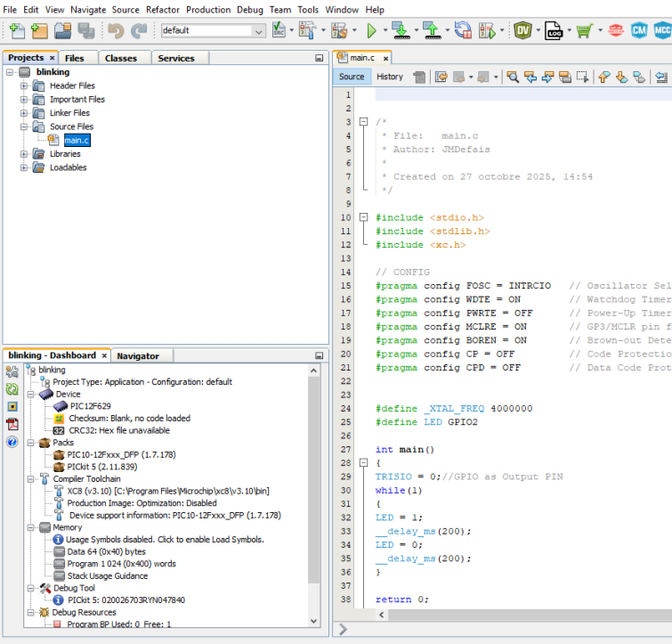This screenshot has width=672, height=644.
Task: Open the shopping cart store icon
Action: [x=584, y=30]
